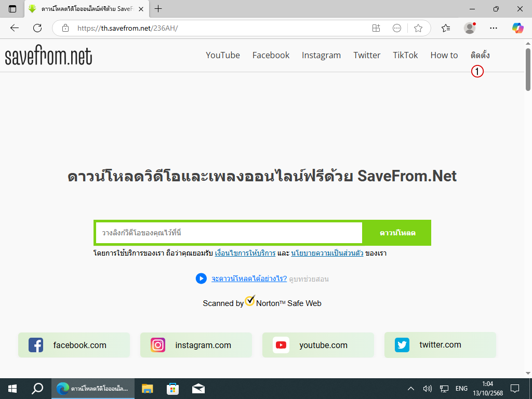Open new browser tab
This screenshot has width=532, height=399.
(x=158, y=9)
